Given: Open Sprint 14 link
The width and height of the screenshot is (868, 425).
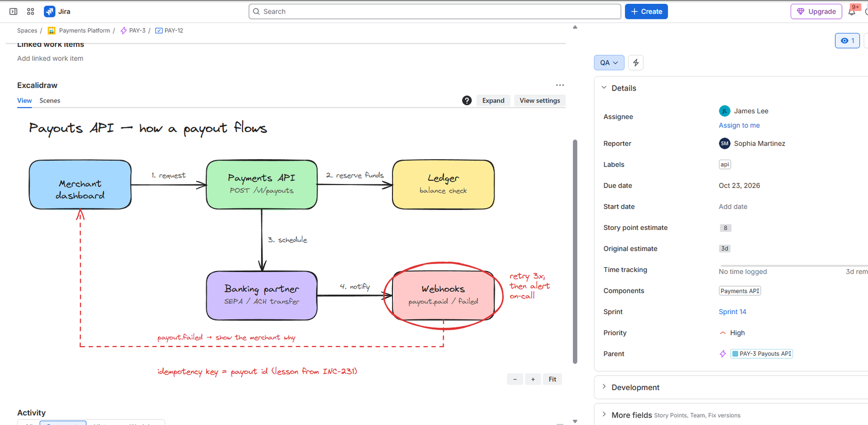Looking at the screenshot, I should click(733, 312).
